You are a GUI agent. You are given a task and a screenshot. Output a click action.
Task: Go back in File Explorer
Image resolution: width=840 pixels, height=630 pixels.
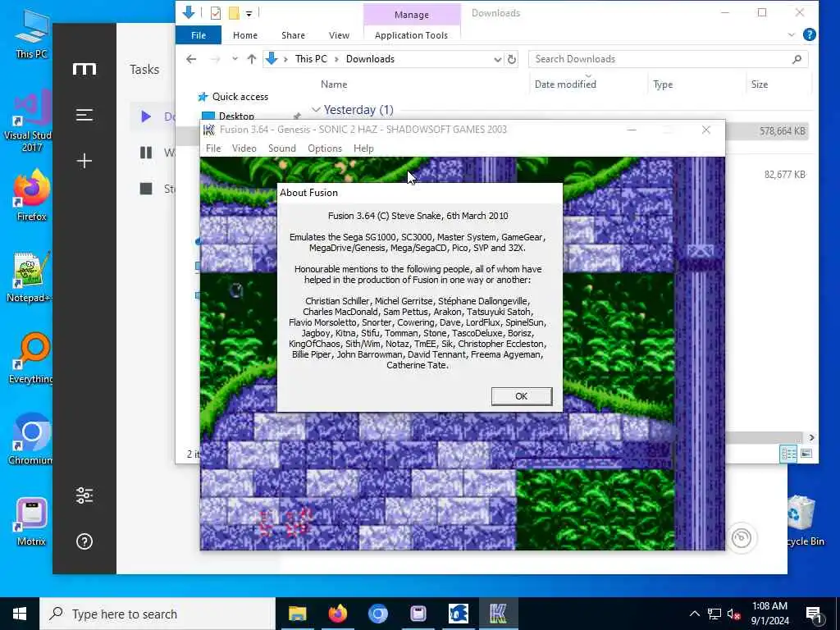pos(191,59)
